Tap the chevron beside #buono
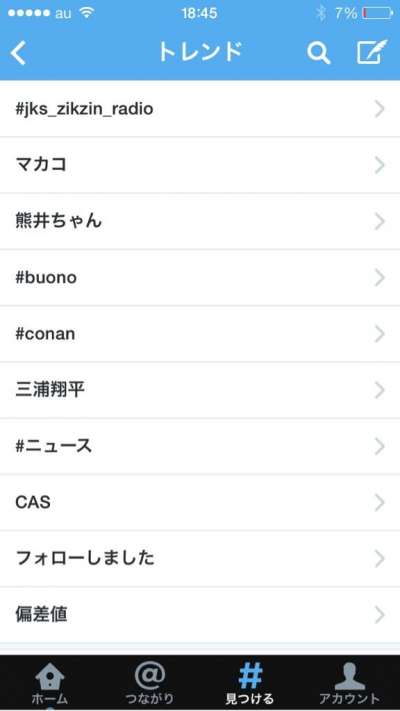This screenshot has height=711, width=400. pos(380,278)
